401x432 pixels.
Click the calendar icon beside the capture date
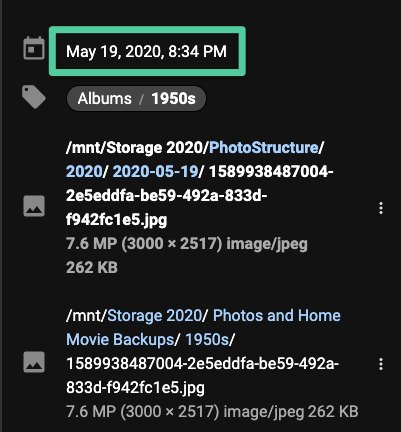pyautogui.click(x=34, y=48)
